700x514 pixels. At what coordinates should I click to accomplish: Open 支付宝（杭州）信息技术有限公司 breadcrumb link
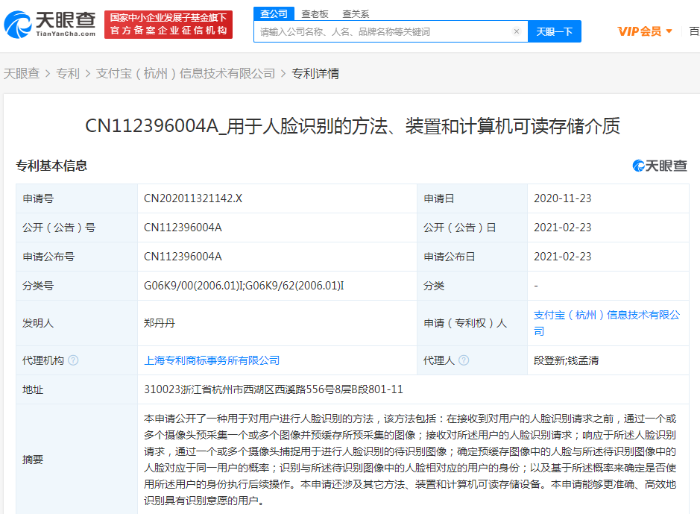[x=185, y=73]
